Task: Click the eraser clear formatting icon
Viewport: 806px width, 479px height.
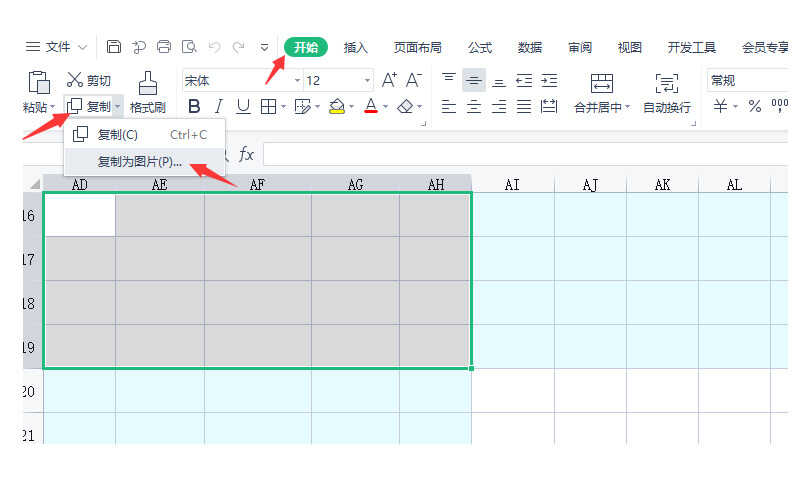Action: point(406,106)
